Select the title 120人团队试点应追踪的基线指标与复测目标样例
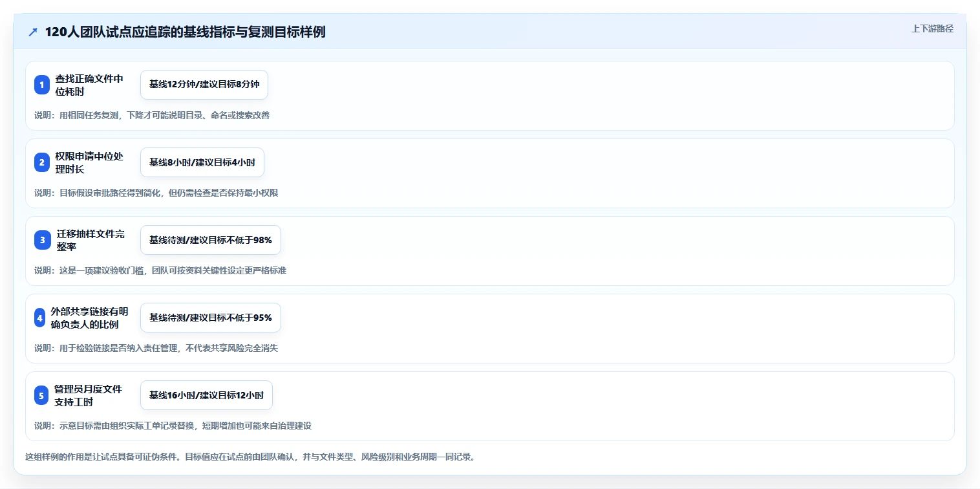 [185, 32]
